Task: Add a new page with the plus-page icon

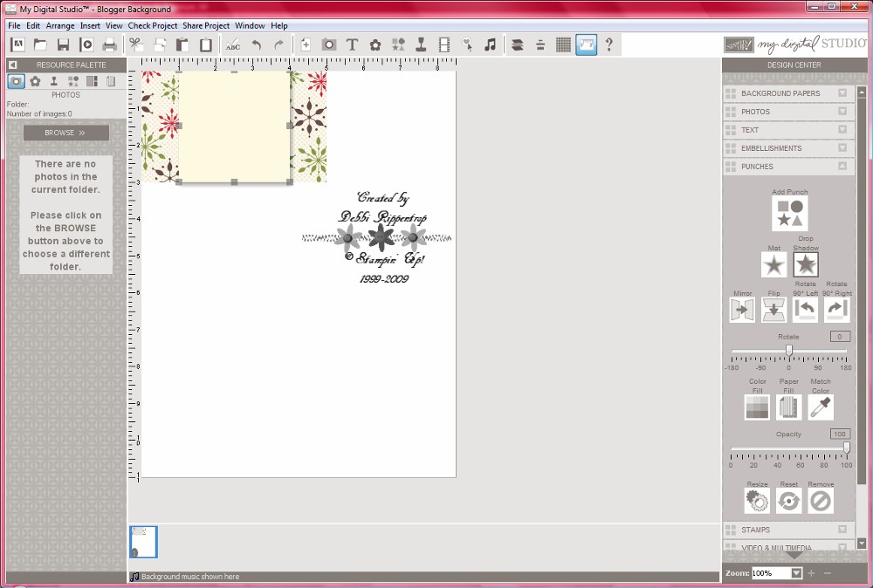Action: (306, 44)
